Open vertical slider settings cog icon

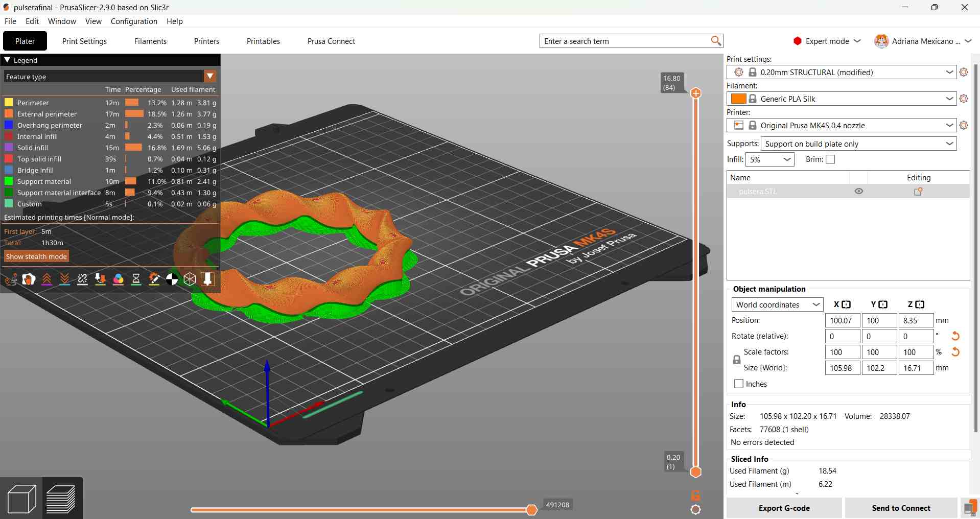[x=695, y=509]
